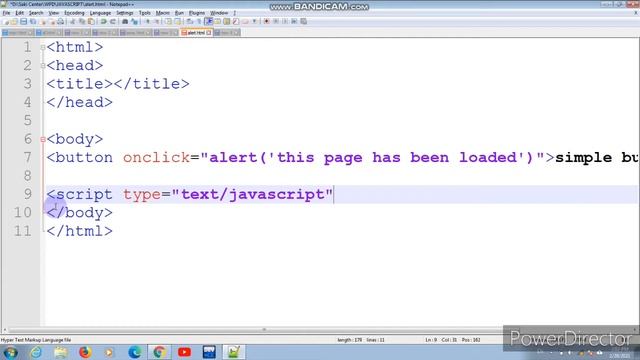
Task: Click the New file toolbar icon
Action: (x=5, y=21)
